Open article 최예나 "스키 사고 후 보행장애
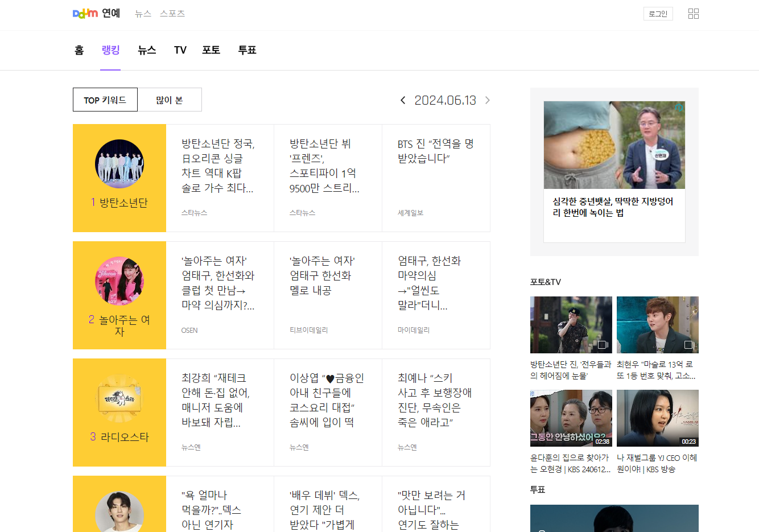The height and width of the screenshot is (532, 759). [435, 400]
